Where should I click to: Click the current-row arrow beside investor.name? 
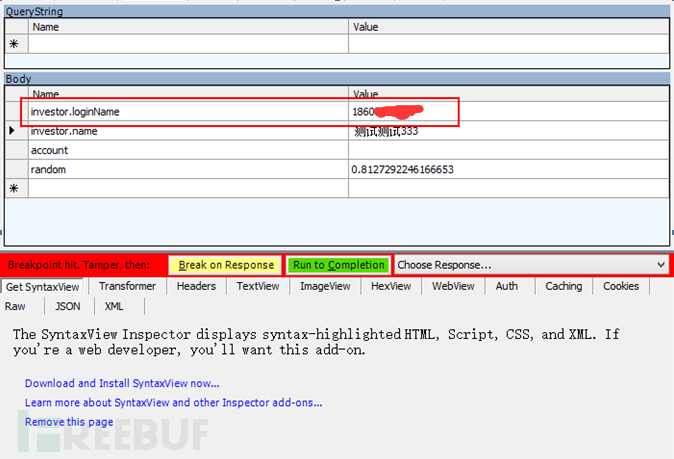[x=12, y=131]
